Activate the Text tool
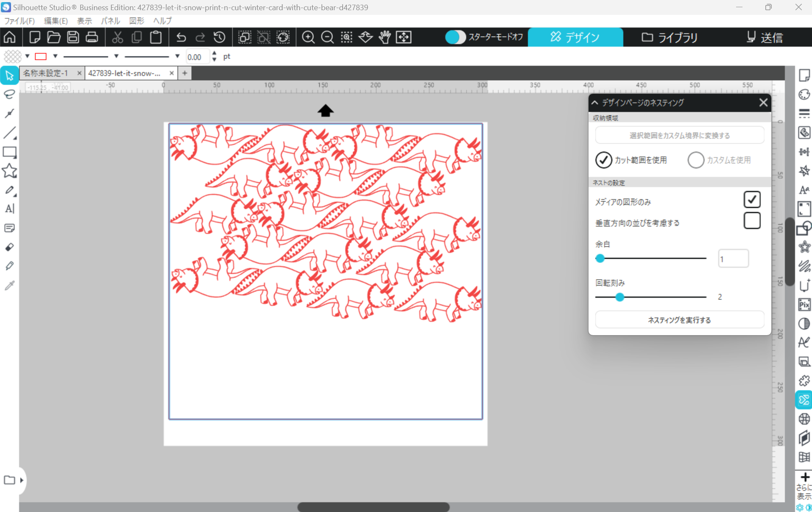The image size is (812, 512). pos(9,209)
